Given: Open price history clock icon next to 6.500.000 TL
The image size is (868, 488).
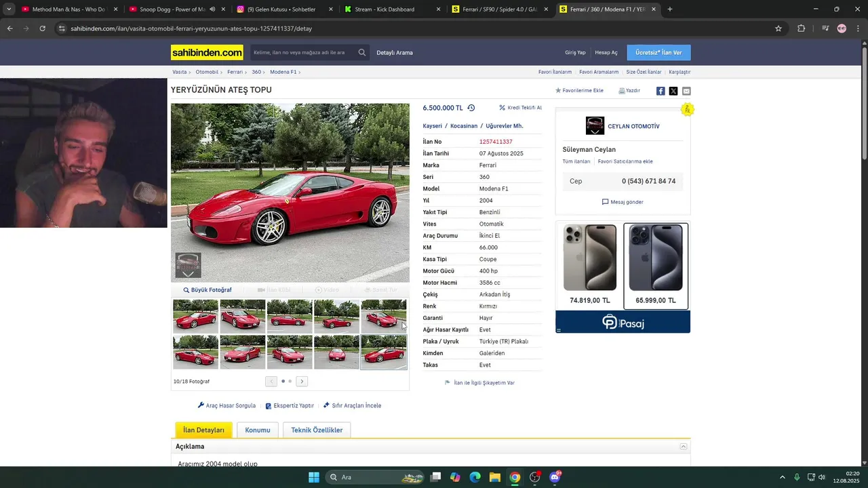Looking at the screenshot, I should pos(471,108).
